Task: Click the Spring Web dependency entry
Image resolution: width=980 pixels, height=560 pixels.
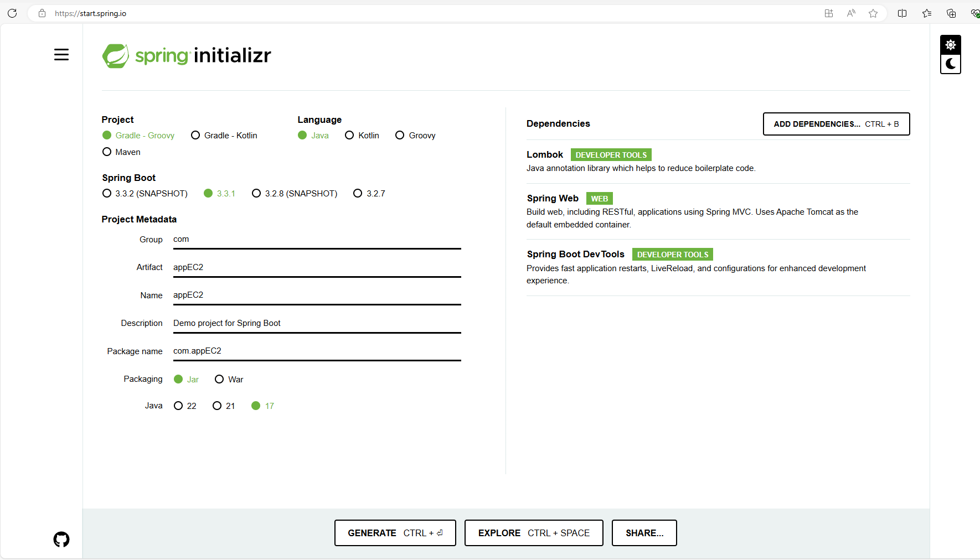Action: pyautogui.click(x=718, y=211)
